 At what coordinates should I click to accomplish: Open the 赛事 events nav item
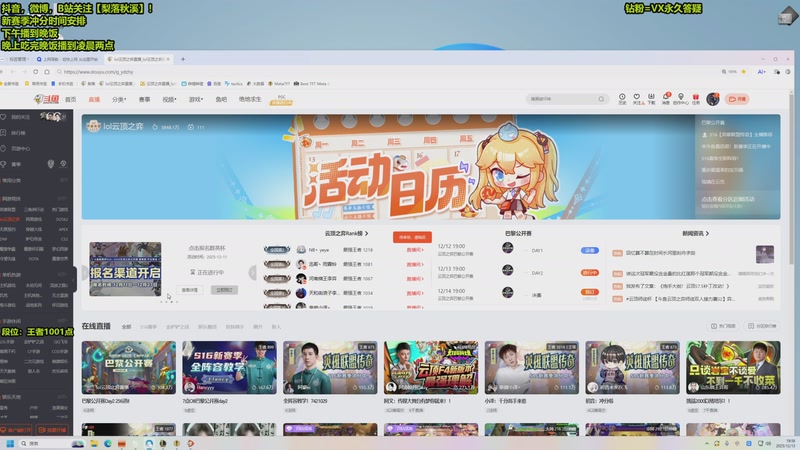coord(144,99)
